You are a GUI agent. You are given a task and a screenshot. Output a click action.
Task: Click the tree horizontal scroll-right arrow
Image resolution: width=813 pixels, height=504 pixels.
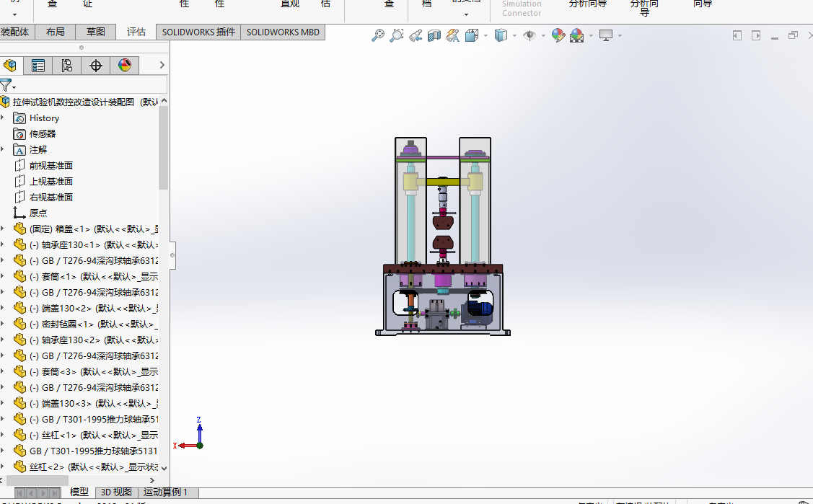pyautogui.click(x=152, y=481)
